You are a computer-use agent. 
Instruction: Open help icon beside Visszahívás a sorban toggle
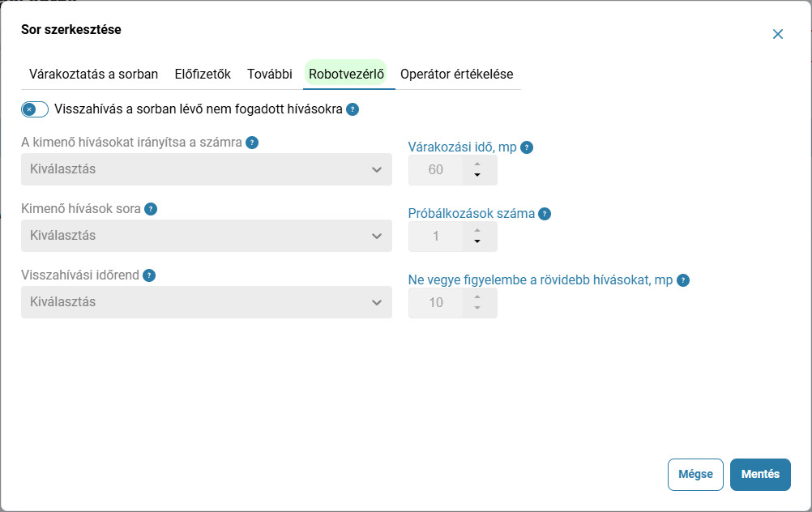pyautogui.click(x=353, y=109)
